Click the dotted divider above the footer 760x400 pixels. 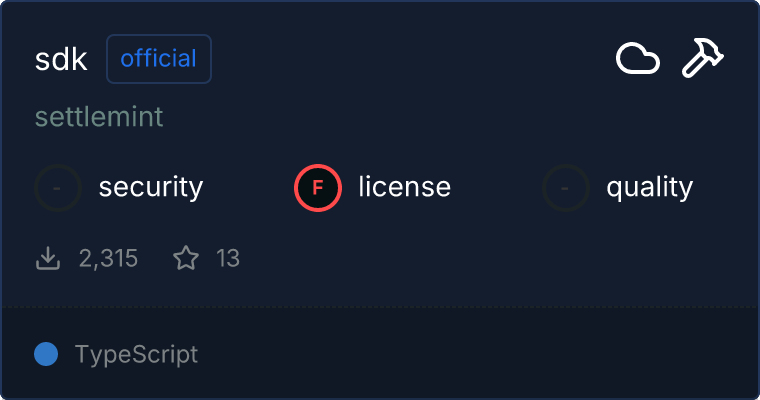point(380,306)
